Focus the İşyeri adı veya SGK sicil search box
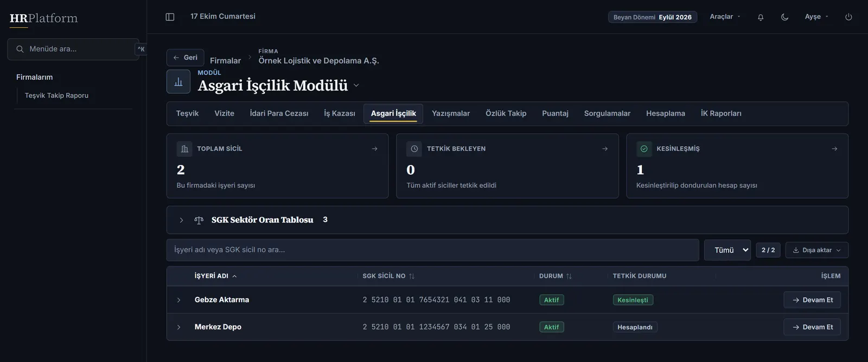Viewport: 868px width, 362px height. pyautogui.click(x=433, y=250)
